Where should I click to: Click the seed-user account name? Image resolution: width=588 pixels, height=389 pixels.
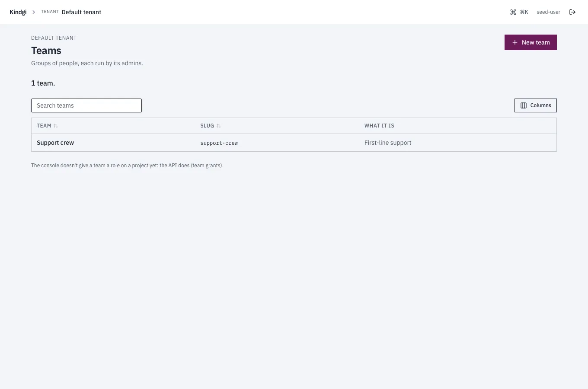[x=548, y=12]
